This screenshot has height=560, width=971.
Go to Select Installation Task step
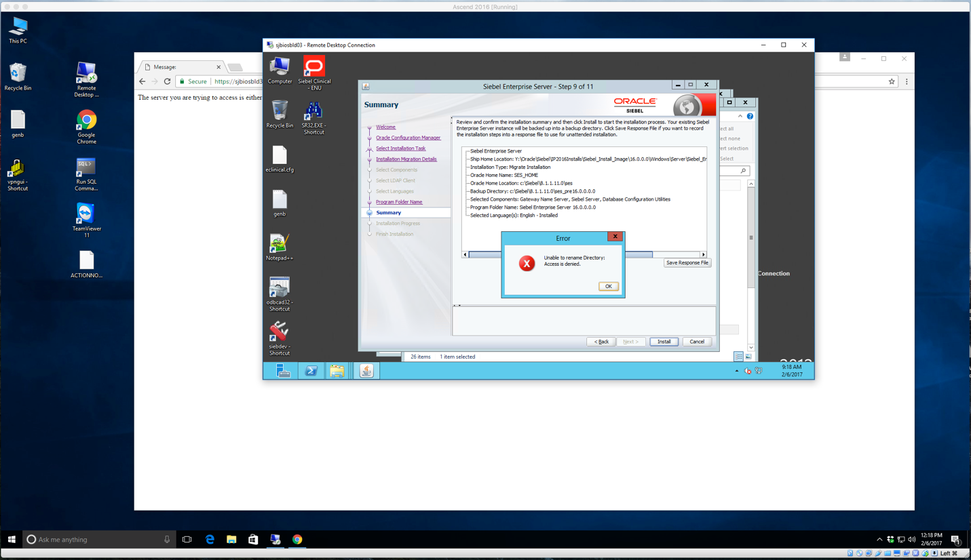coord(401,148)
